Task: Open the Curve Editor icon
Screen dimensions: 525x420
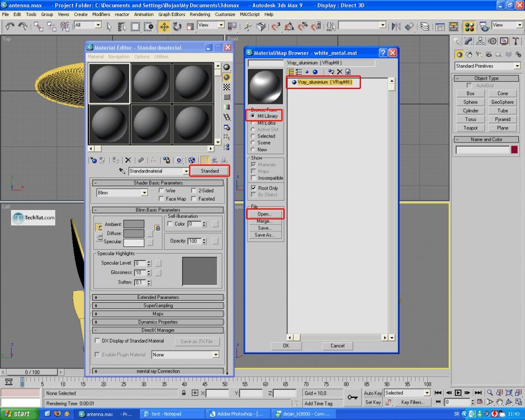Action: pos(440,27)
